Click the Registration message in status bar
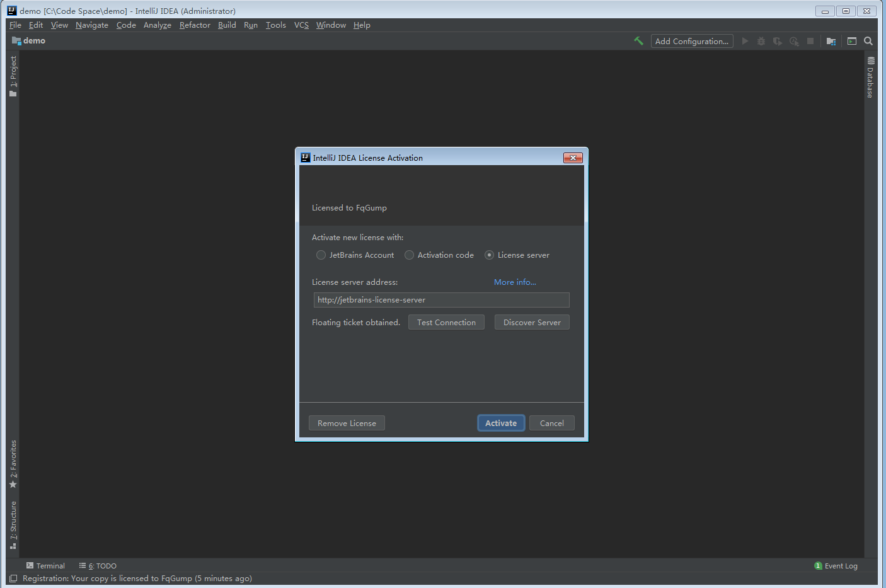The width and height of the screenshot is (886, 588). 137,579
